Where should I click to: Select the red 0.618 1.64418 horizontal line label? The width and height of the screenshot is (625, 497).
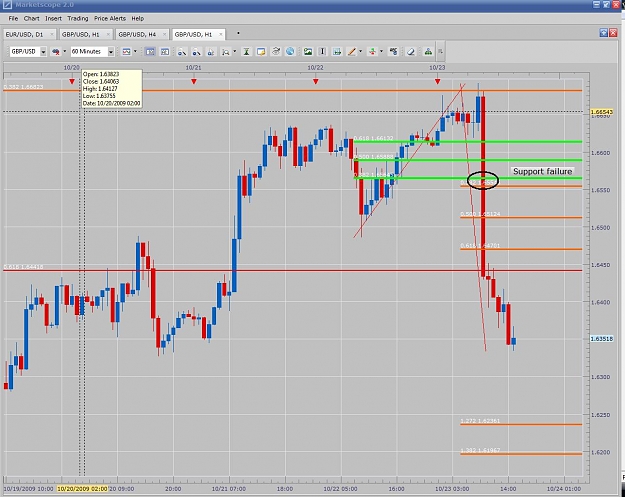coord(24,267)
